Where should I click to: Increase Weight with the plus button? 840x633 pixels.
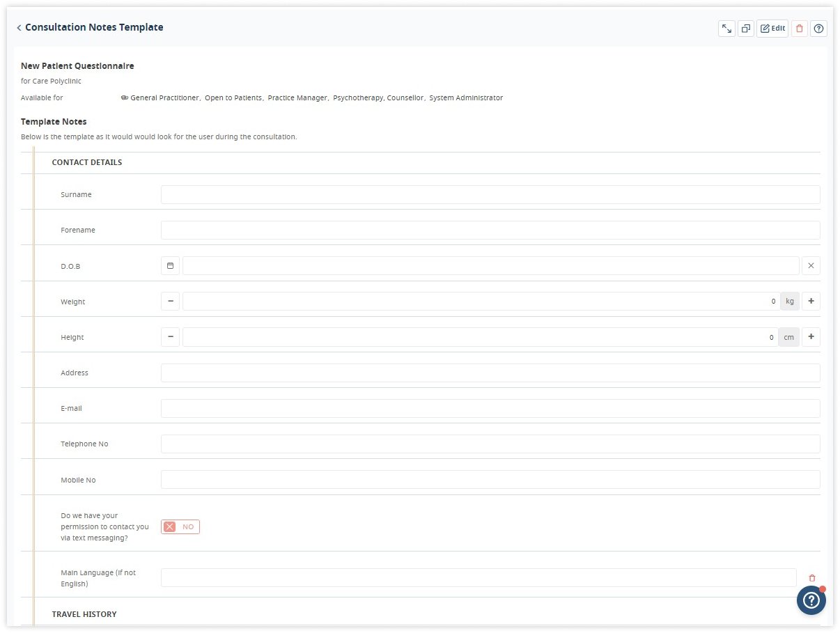click(811, 302)
